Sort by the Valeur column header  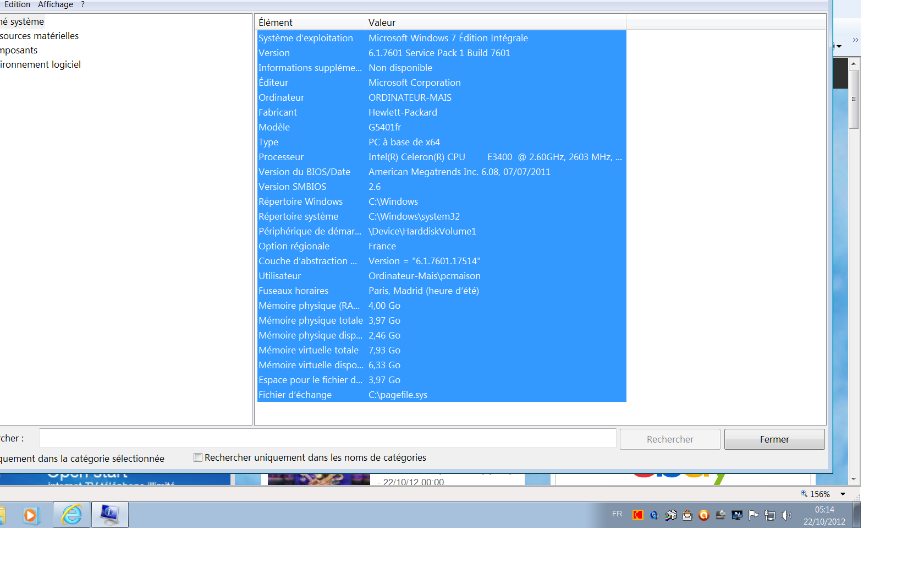(496, 23)
